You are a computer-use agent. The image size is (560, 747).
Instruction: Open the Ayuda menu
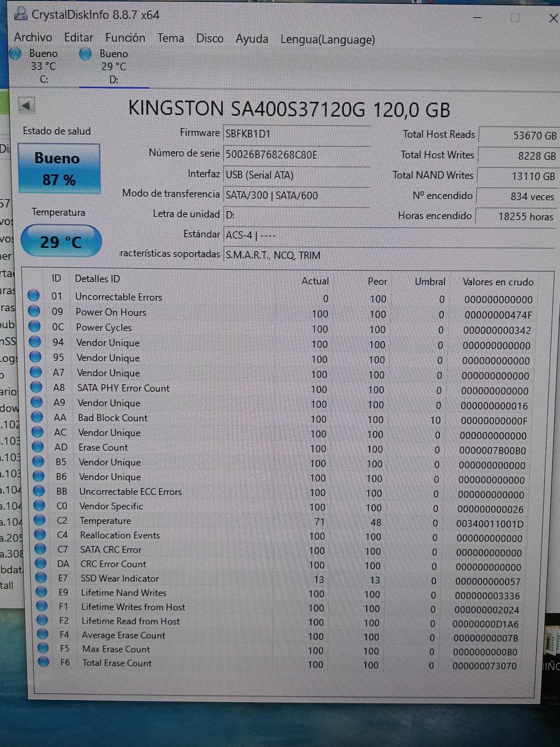point(252,39)
